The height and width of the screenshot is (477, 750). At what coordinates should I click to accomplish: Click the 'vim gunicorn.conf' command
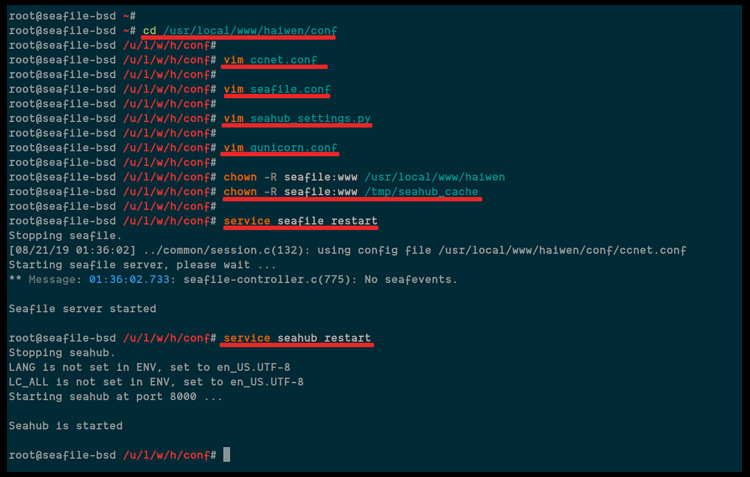(x=281, y=148)
